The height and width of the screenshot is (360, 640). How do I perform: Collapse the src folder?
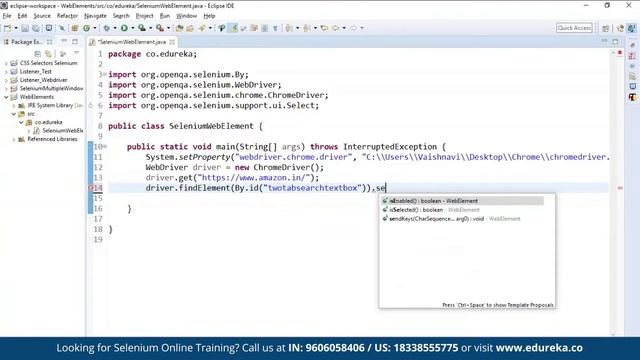pos(14,114)
